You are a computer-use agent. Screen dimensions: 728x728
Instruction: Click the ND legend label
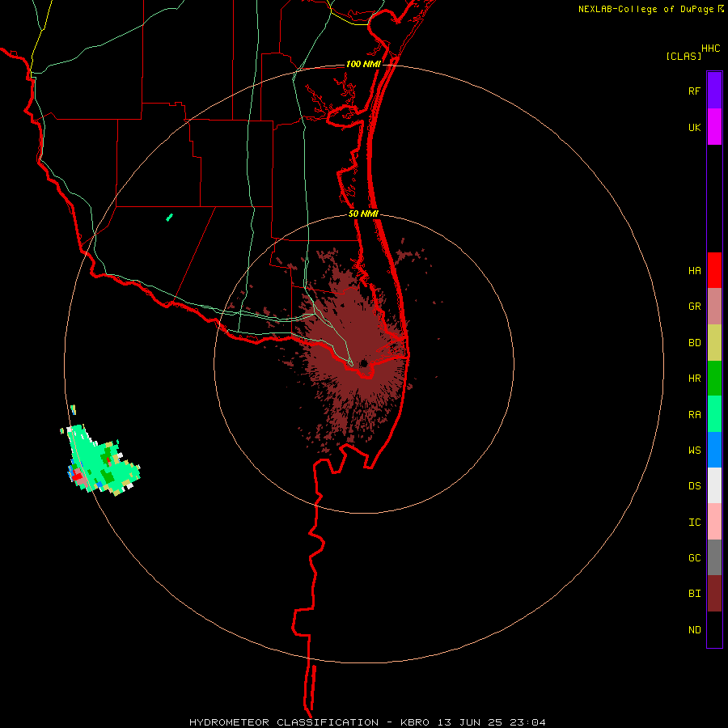pos(694,630)
